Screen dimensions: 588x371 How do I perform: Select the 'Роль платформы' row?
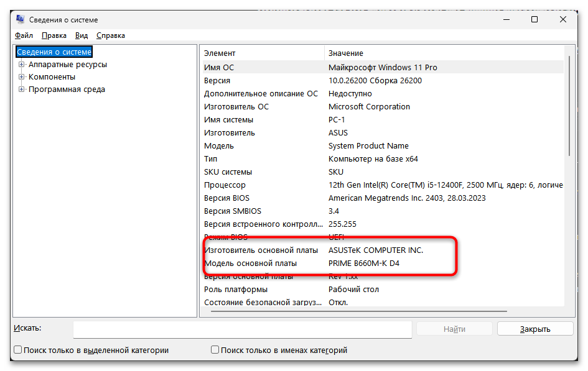tap(383, 290)
